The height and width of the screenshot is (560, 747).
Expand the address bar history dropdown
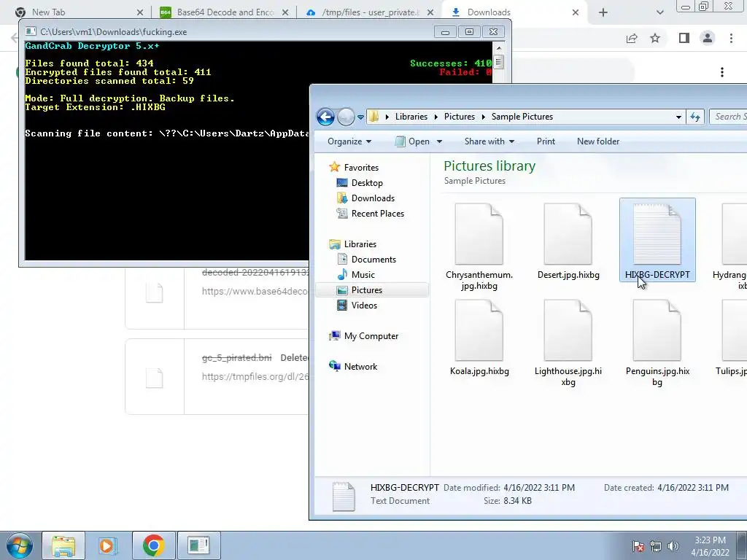pyautogui.click(x=678, y=117)
